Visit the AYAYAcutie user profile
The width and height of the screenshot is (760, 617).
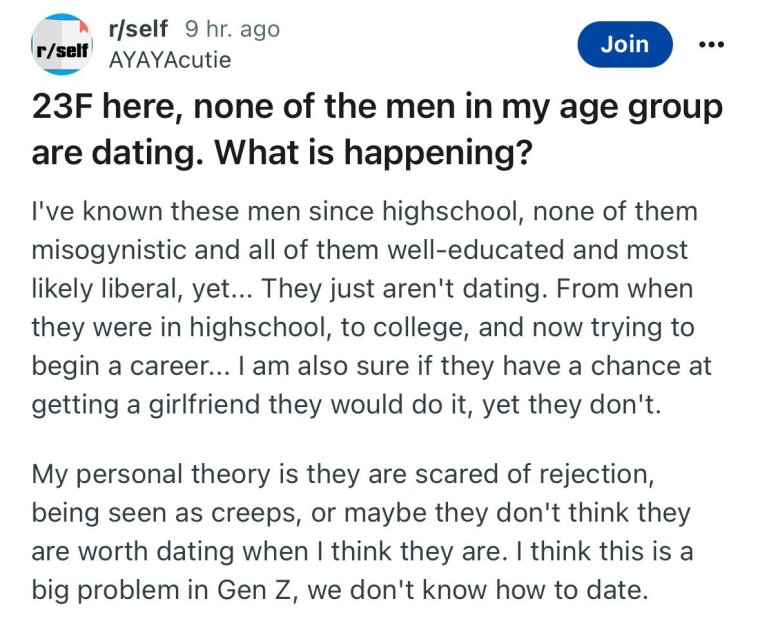[x=168, y=60]
